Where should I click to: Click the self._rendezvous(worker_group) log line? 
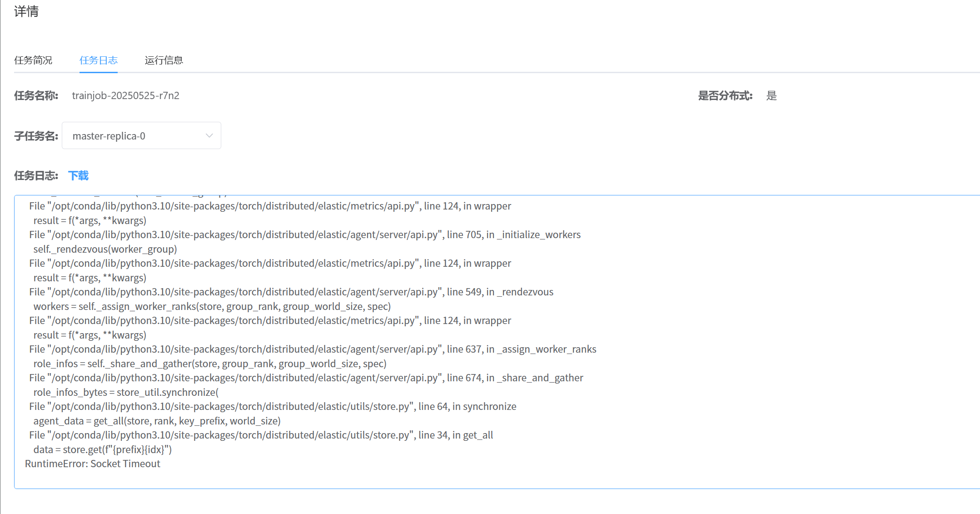coord(105,249)
